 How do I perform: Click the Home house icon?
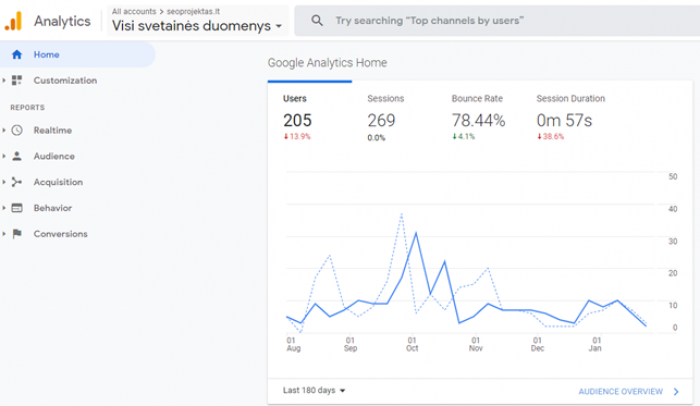click(x=17, y=54)
